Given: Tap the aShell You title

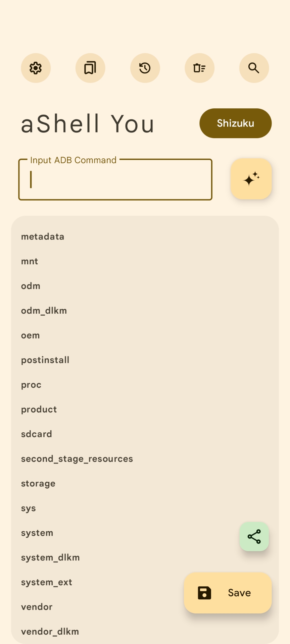Looking at the screenshot, I should click(88, 124).
